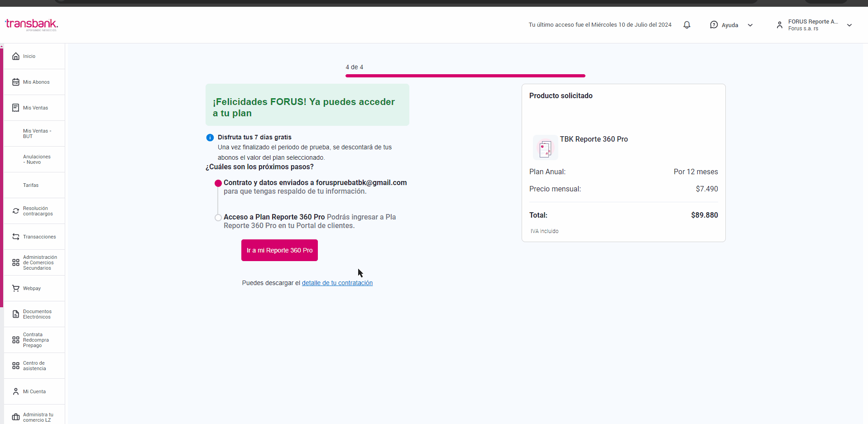Click the Resolución contracargos refresh icon
Image resolution: width=868 pixels, height=424 pixels.
(16, 211)
